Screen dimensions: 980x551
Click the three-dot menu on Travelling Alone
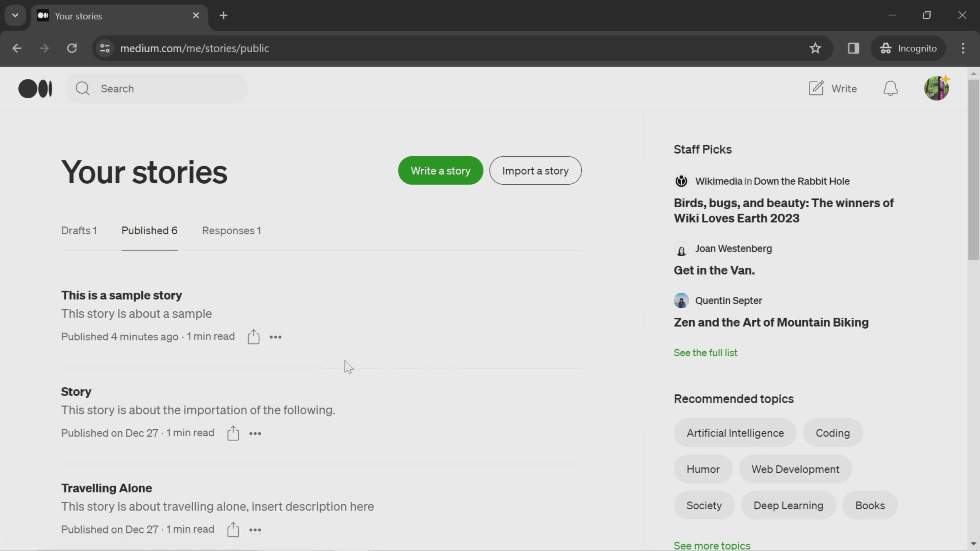(x=255, y=530)
